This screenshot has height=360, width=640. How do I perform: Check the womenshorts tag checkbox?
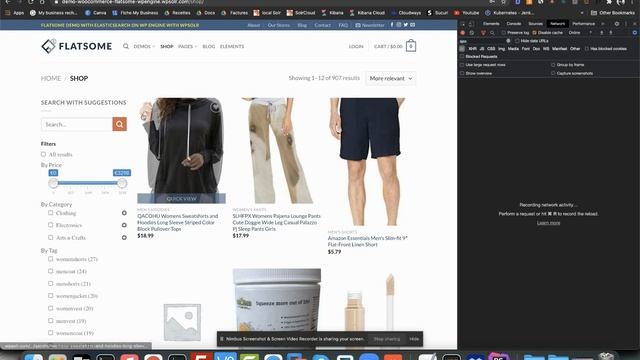(x=51, y=259)
